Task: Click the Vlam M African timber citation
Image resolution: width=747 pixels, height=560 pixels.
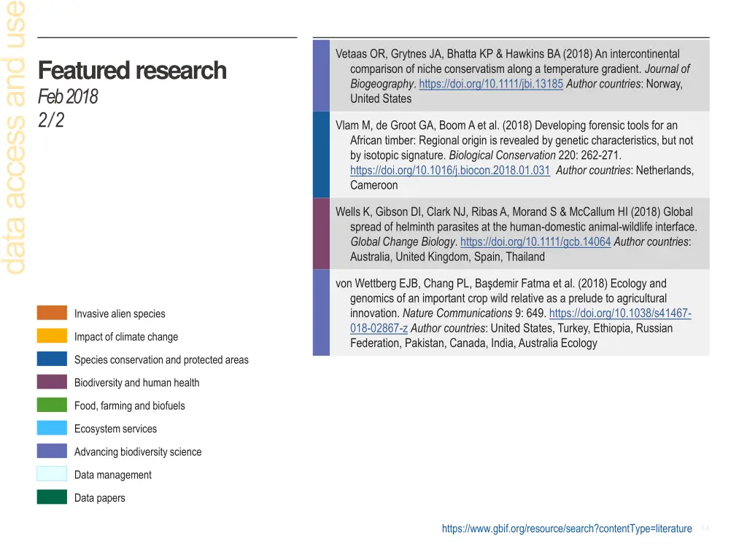Action: click(x=519, y=155)
